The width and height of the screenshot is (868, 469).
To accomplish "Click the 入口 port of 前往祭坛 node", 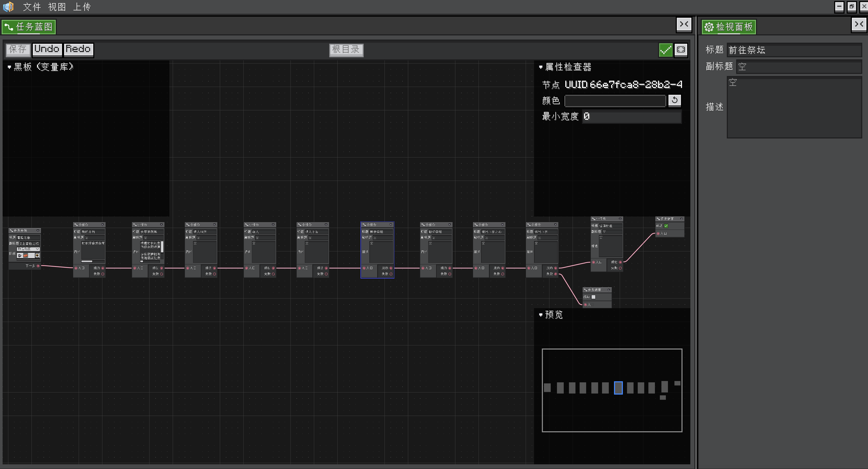I will tap(364, 268).
